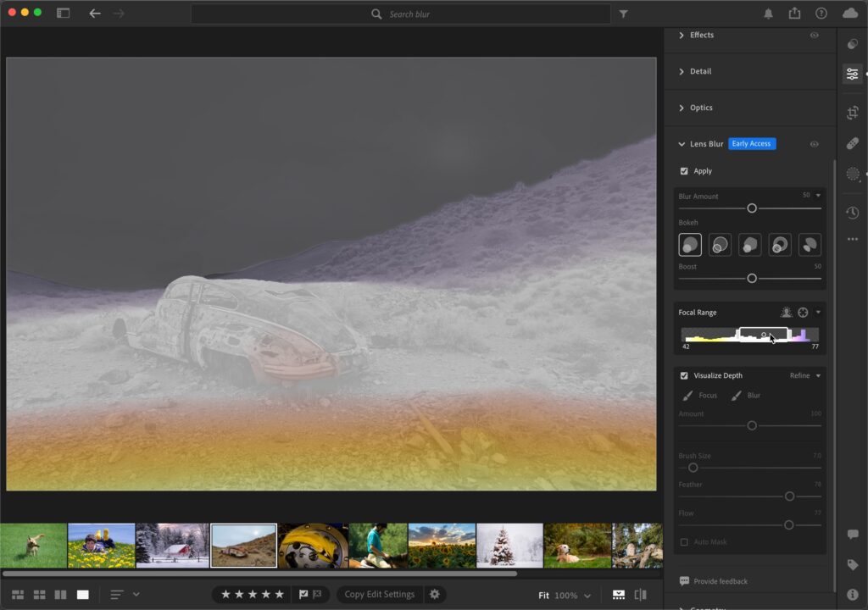Choose the second Bokeh shape icon

(x=721, y=245)
